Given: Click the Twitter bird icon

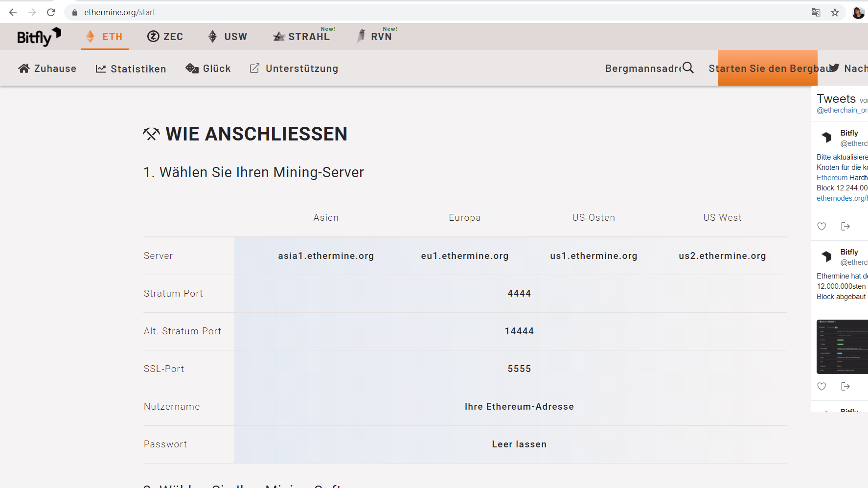Looking at the screenshot, I should [x=835, y=68].
